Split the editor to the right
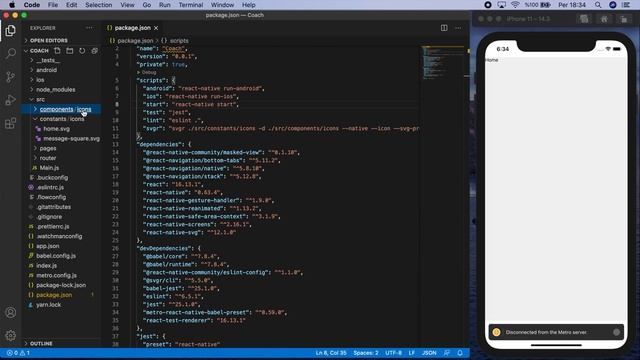This screenshot has width=640, height=360. (x=444, y=28)
